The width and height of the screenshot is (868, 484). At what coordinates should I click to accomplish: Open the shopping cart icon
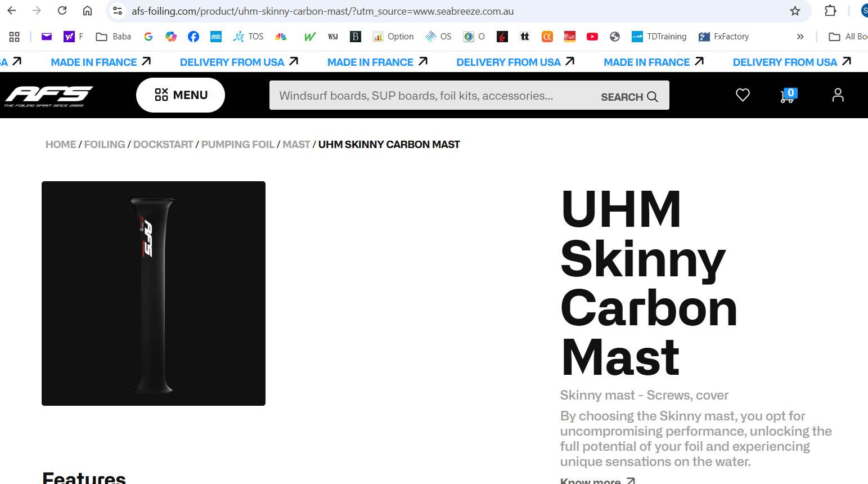(787, 96)
